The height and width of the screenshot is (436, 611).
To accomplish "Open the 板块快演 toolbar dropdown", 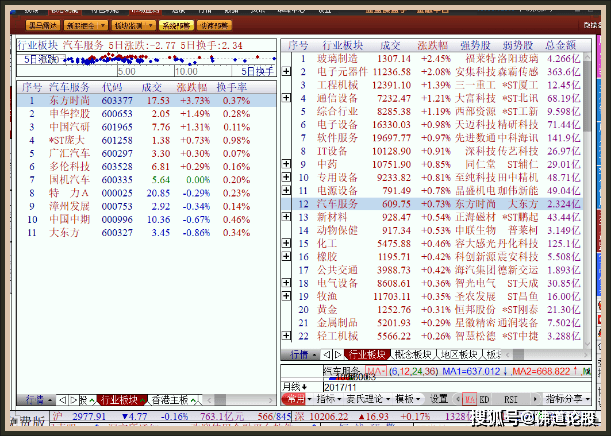I will point(131,25).
